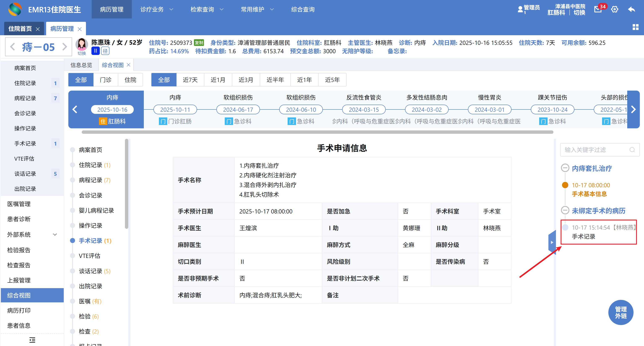Click the back arrow icon top right
The height and width of the screenshot is (346, 644).
[632, 9]
